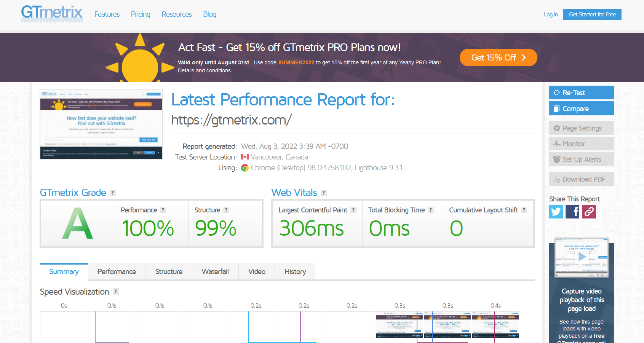This screenshot has width=644, height=343.
Task: Click the Re-Test button
Action: [581, 93]
